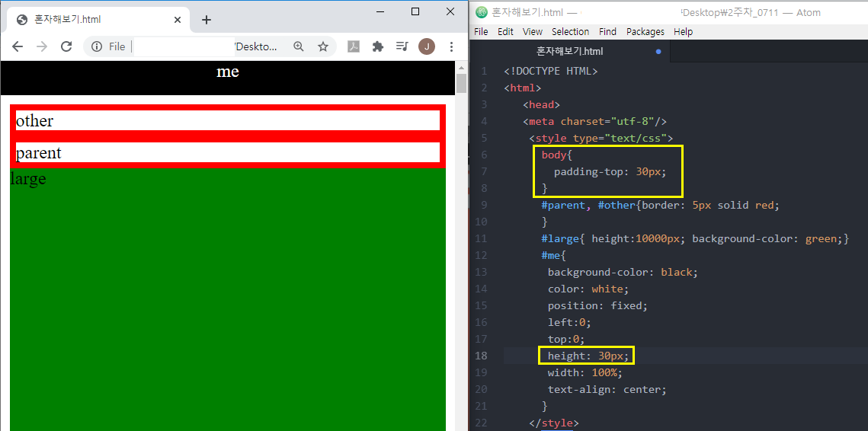Open the File menu in Atom
This screenshot has width=868, height=431.
481,31
